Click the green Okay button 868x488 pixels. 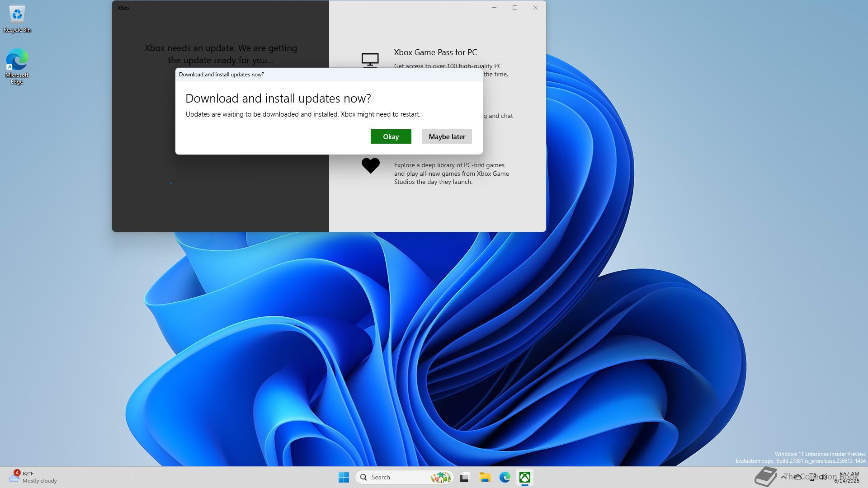pos(391,136)
